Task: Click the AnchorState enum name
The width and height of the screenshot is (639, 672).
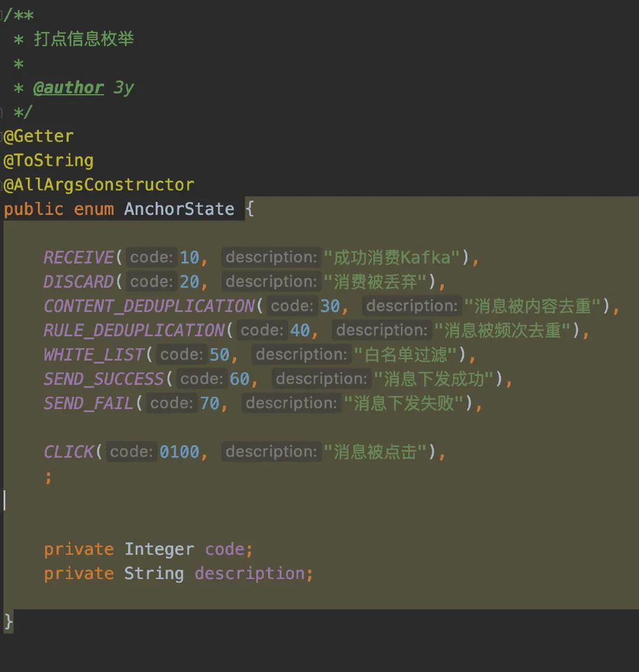Action: pyautogui.click(x=179, y=209)
